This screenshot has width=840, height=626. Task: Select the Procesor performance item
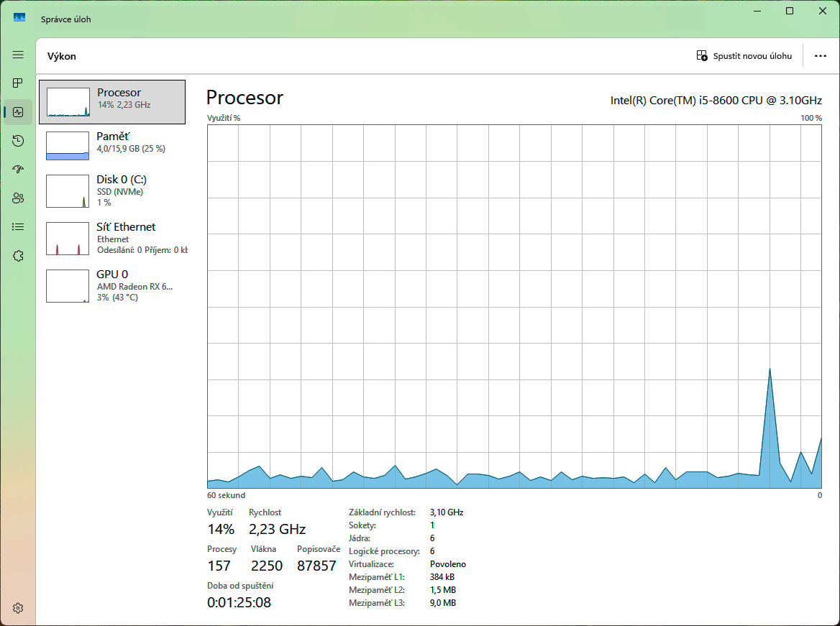point(112,102)
